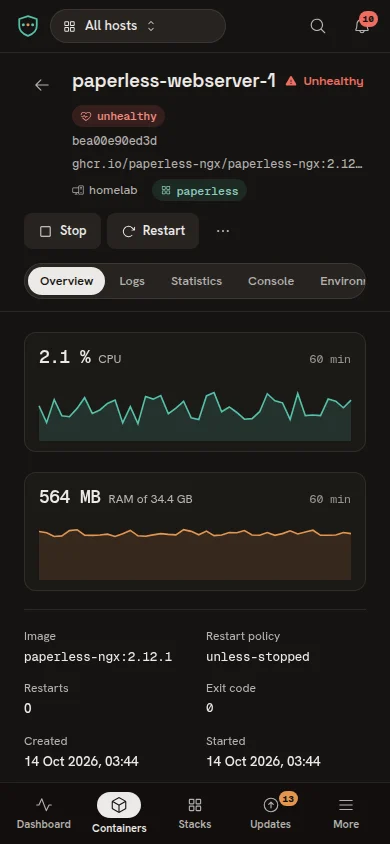Screen dimensions: 390x844
Task: Switch to the Logs tab
Action: click(132, 281)
